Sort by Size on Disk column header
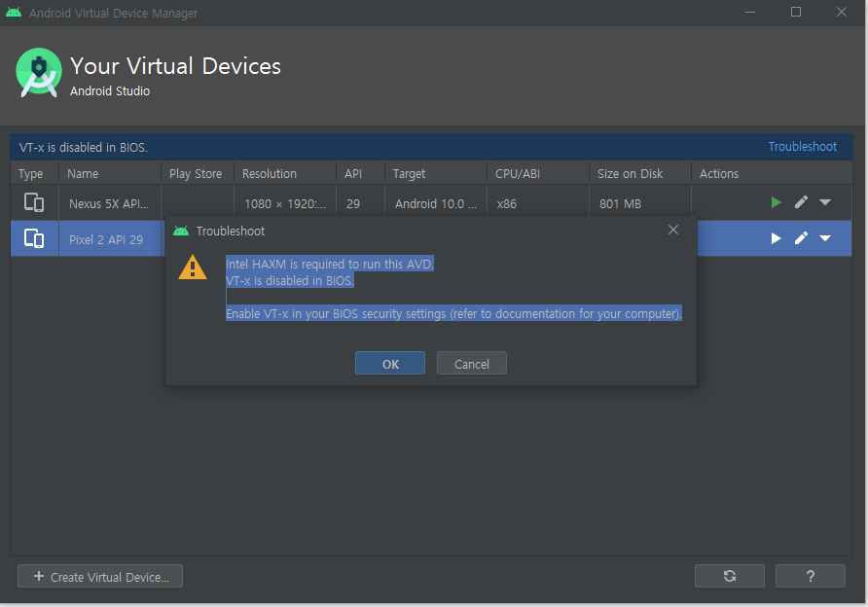Screen dimensions: 868x607 pos(640,173)
